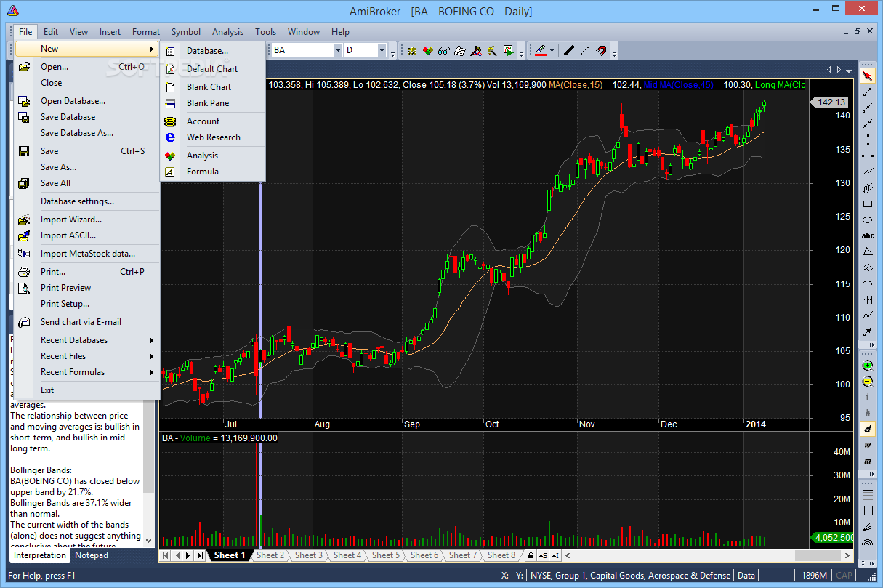The width and height of the screenshot is (883, 588).
Task: Select the arrow pointer tool
Action: pyautogui.click(x=867, y=76)
